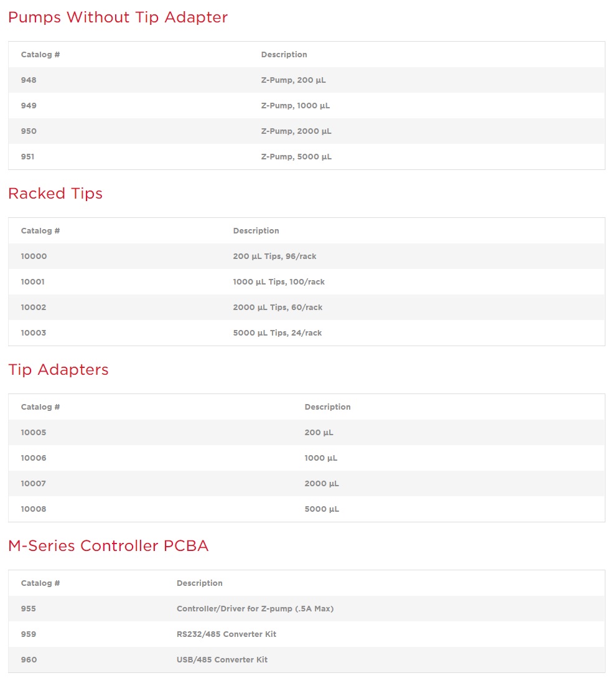The height and width of the screenshot is (678, 616).
Task: Click the Pumps Without Tip Adapter heading
Action: [118, 17]
